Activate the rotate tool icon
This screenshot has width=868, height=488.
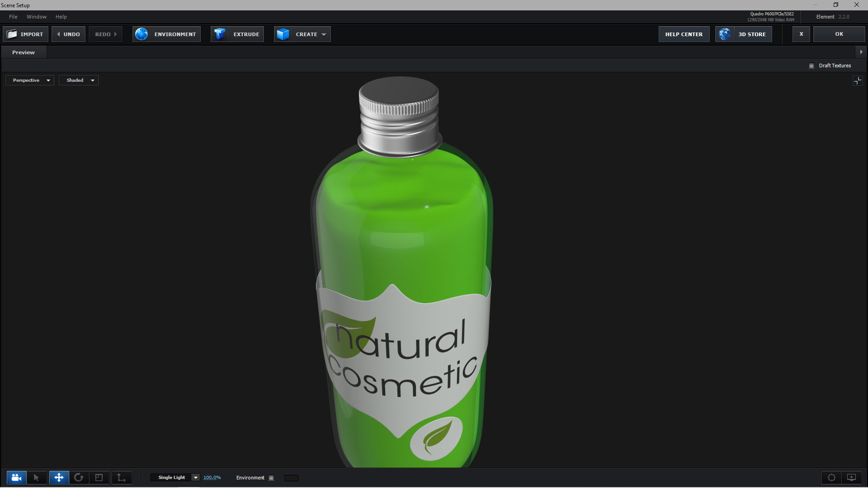coord(79,478)
